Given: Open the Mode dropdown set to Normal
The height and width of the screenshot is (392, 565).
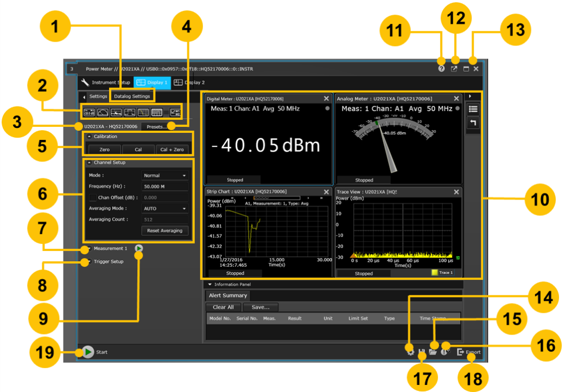Looking at the screenshot, I should pyautogui.click(x=164, y=176).
